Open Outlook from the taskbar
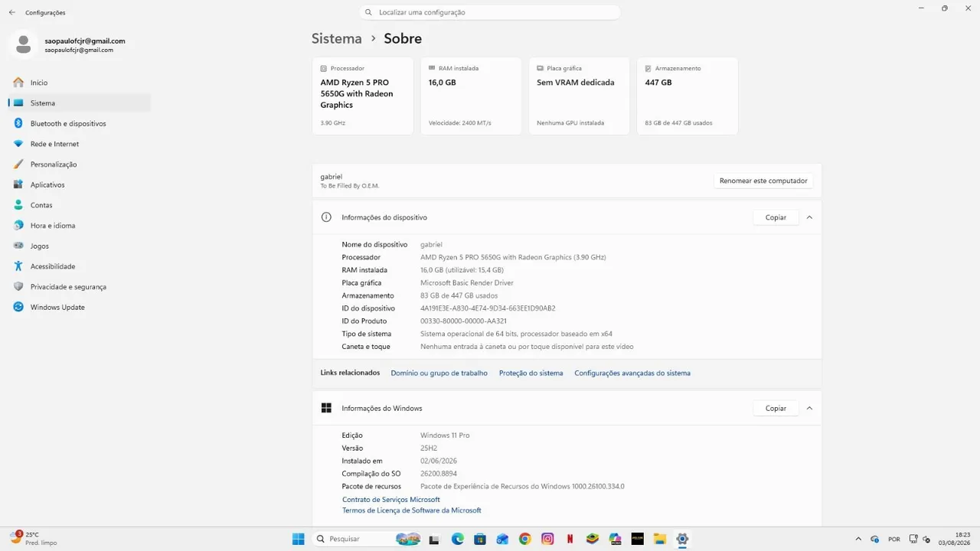Image resolution: width=980 pixels, height=551 pixels. coord(502,539)
